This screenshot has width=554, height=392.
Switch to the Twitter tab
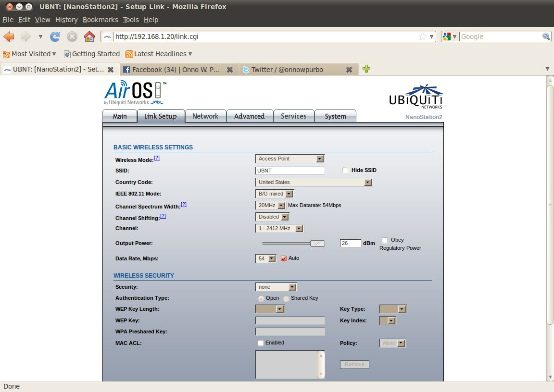click(298, 70)
